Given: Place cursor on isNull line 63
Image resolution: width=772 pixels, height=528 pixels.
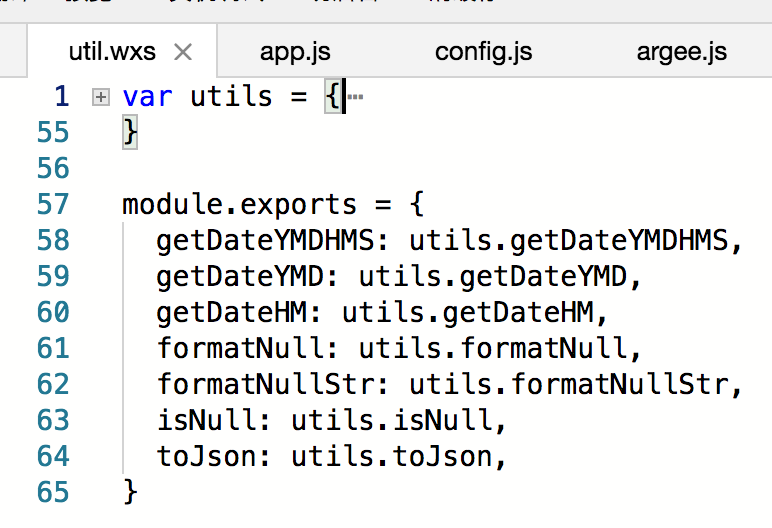Looking at the screenshot, I should [331, 421].
